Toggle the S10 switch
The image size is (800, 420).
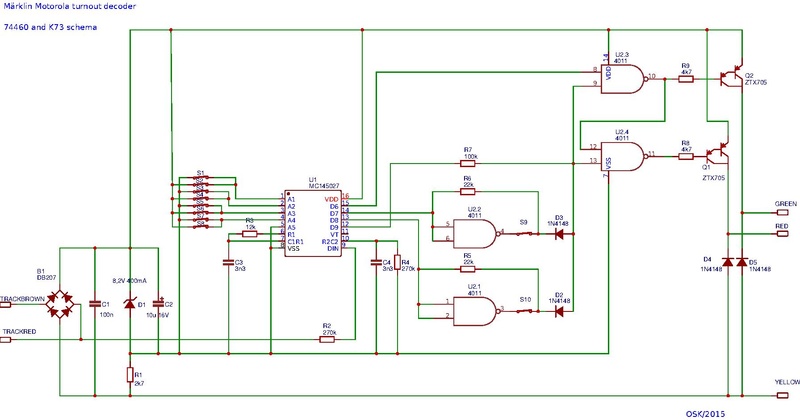[523, 310]
